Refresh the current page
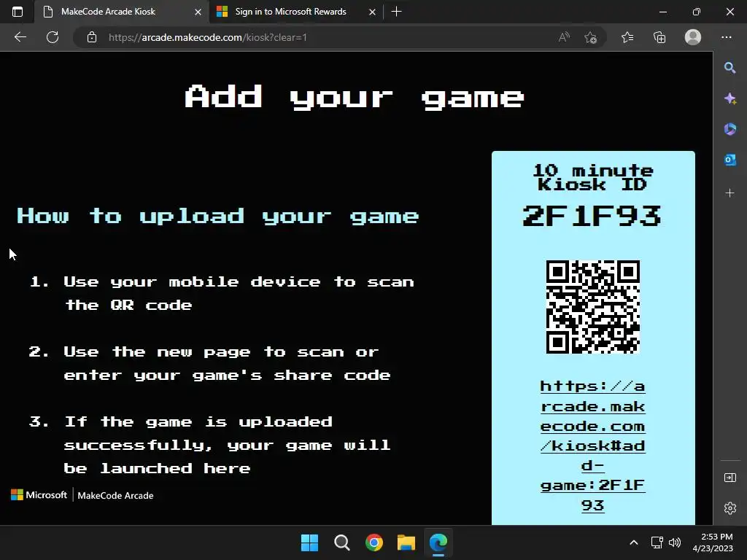 point(53,37)
